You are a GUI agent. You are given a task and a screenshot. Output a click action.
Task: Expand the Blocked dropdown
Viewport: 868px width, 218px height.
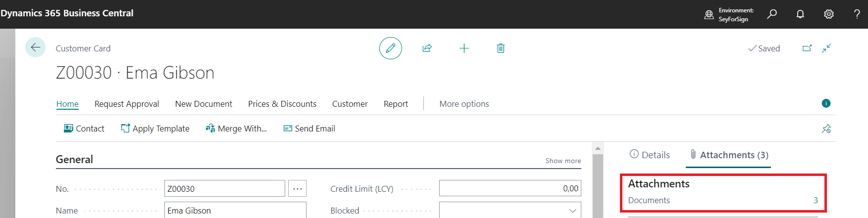click(572, 211)
